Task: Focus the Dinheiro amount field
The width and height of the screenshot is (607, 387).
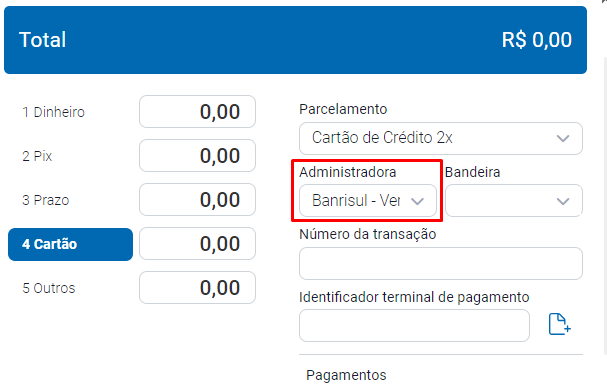Action: 197,111
